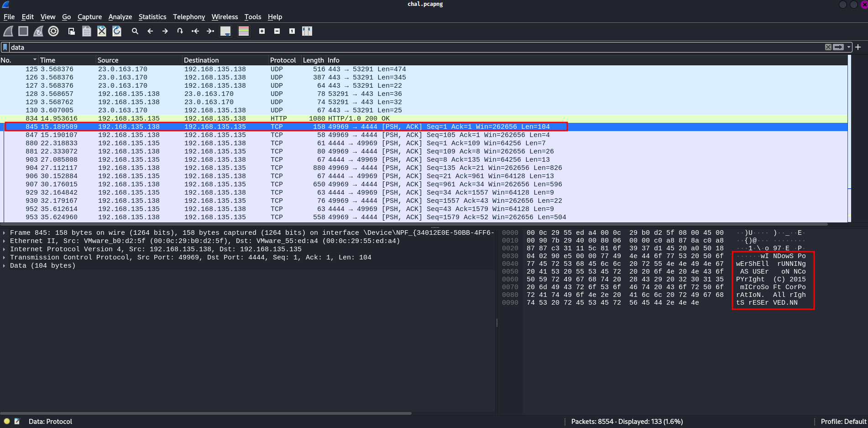Toggle packet list colorization

[x=244, y=31]
